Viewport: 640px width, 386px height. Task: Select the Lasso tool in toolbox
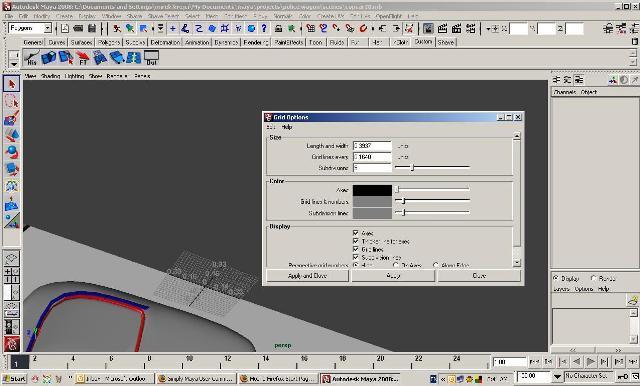pos(11,101)
